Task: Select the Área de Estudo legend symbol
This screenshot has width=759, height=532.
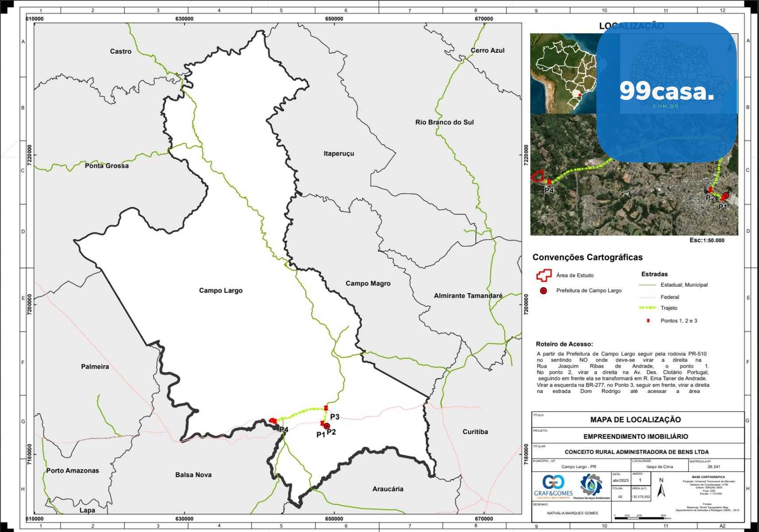Action: (x=544, y=275)
